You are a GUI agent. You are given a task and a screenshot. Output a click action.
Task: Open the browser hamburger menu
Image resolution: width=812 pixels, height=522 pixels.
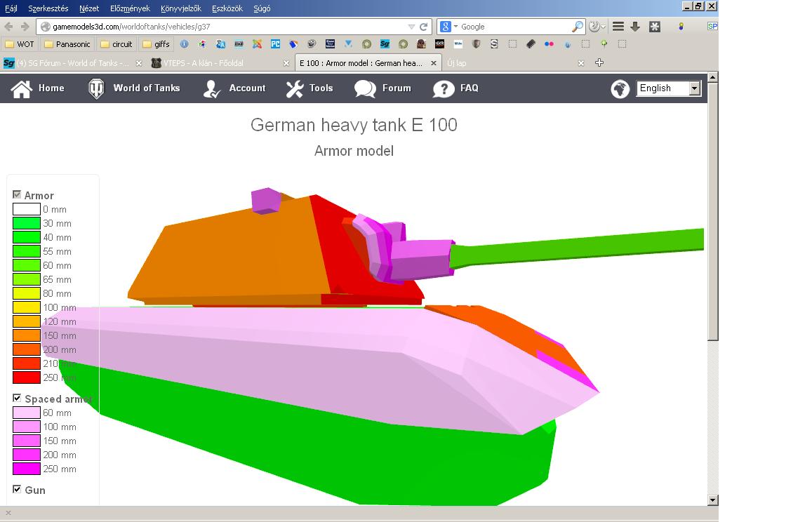[x=618, y=27]
